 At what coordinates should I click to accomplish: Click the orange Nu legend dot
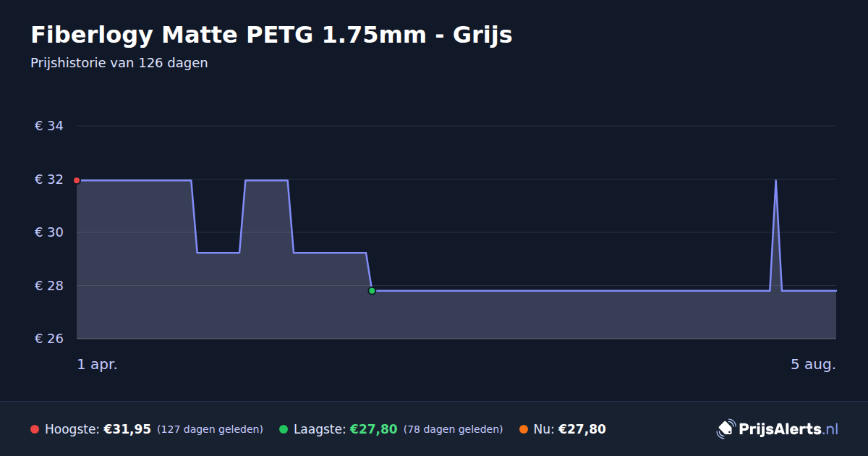[524, 429]
